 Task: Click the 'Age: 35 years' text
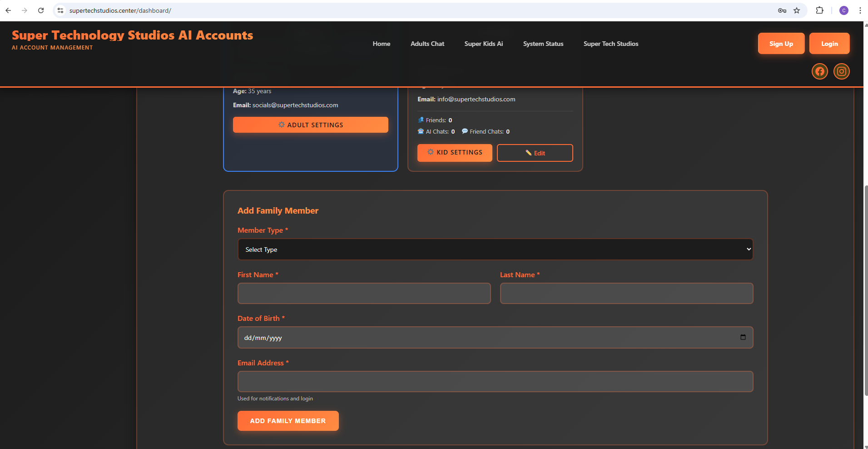252,91
